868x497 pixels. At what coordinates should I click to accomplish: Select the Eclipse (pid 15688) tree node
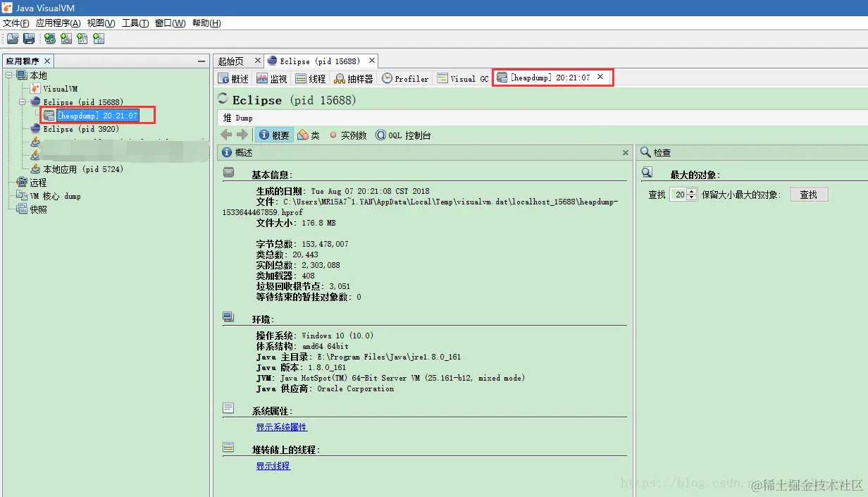[83, 102]
